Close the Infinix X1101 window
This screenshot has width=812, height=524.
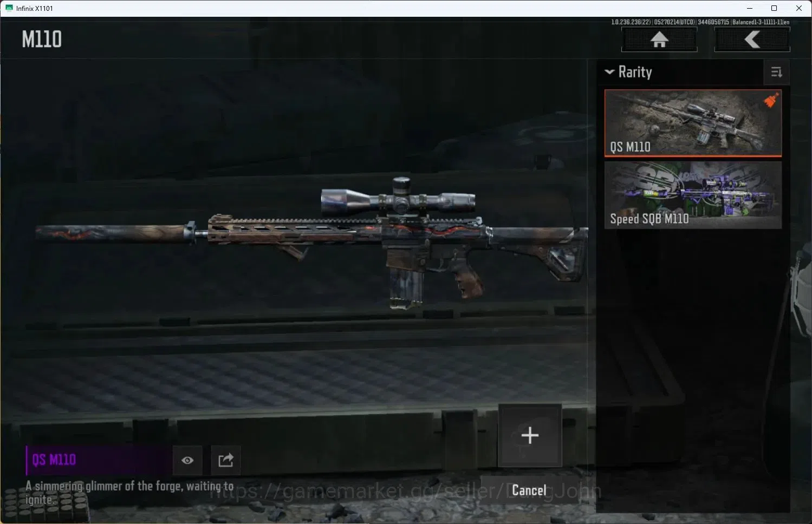tap(799, 8)
